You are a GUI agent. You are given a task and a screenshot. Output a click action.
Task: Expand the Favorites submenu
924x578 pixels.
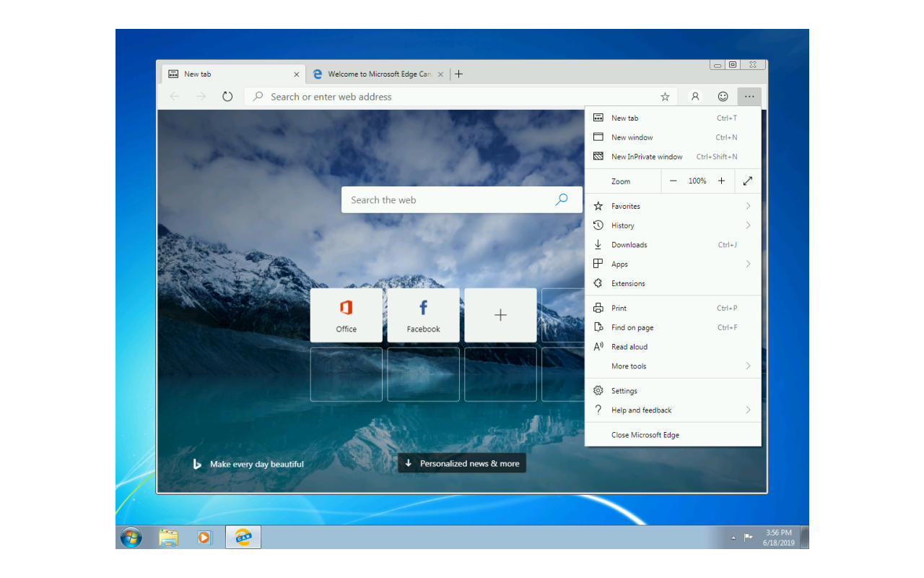click(673, 206)
